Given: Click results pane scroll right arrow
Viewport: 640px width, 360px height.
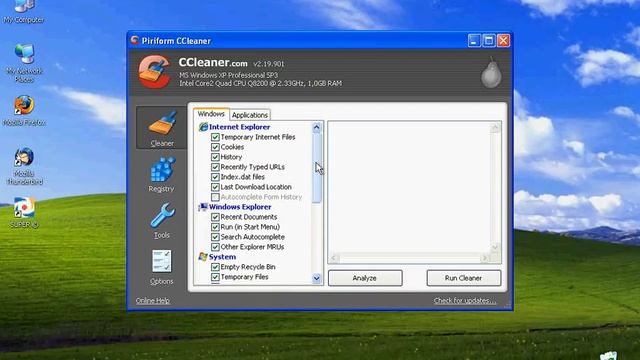Looking at the screenshot, I should click(485, 258).
